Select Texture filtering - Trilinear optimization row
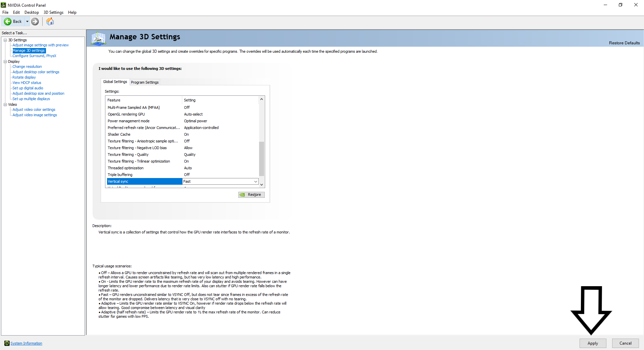Image resolution: width=644 pixels, height=350 pixels. tap(183, 161)
